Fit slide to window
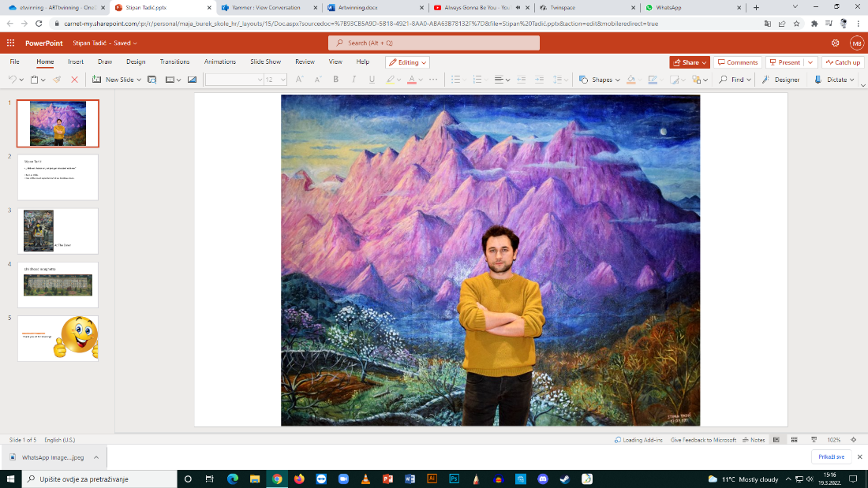Screen dimensions: 868x488 pyautogui.click(x=854, y=440)
